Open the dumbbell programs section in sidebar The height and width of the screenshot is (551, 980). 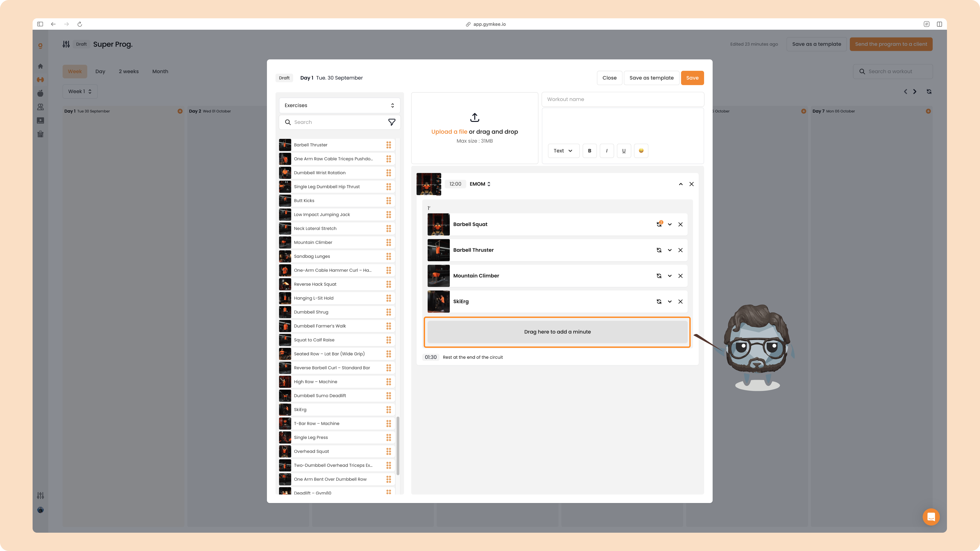tap(40, 79)
